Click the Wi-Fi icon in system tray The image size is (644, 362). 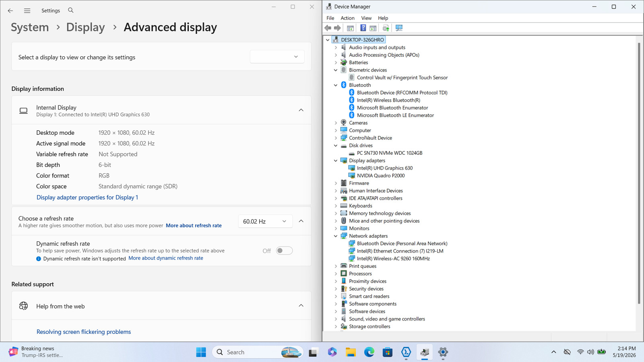click(580, 352)
